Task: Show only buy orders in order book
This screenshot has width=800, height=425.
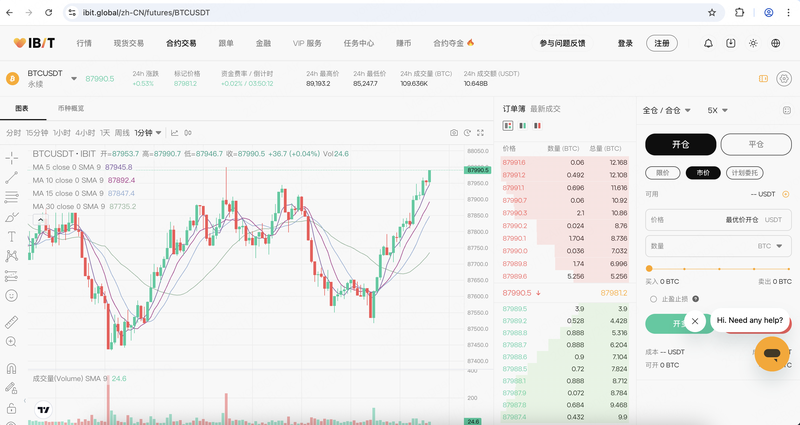Action: coord(522,126)
